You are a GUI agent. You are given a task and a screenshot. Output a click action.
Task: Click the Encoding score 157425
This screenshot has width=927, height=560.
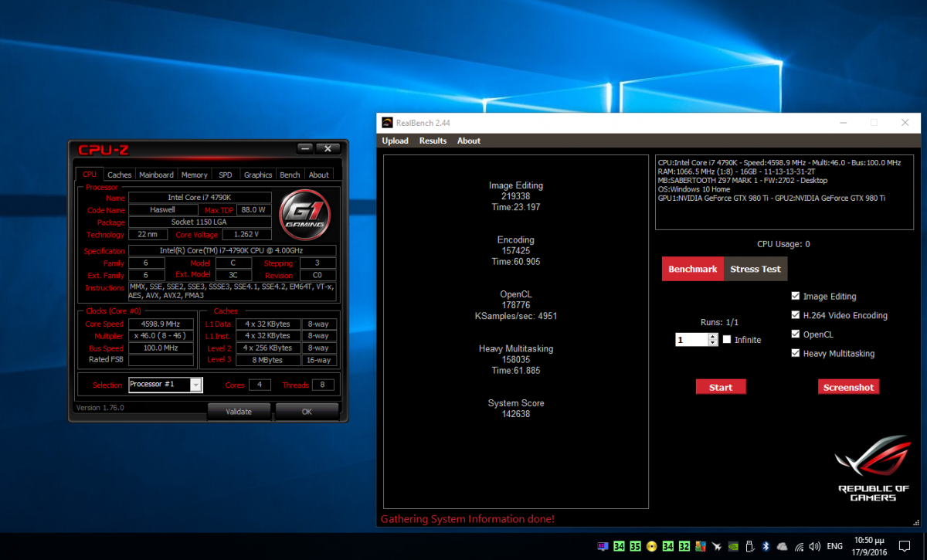(x=516, y=250)
